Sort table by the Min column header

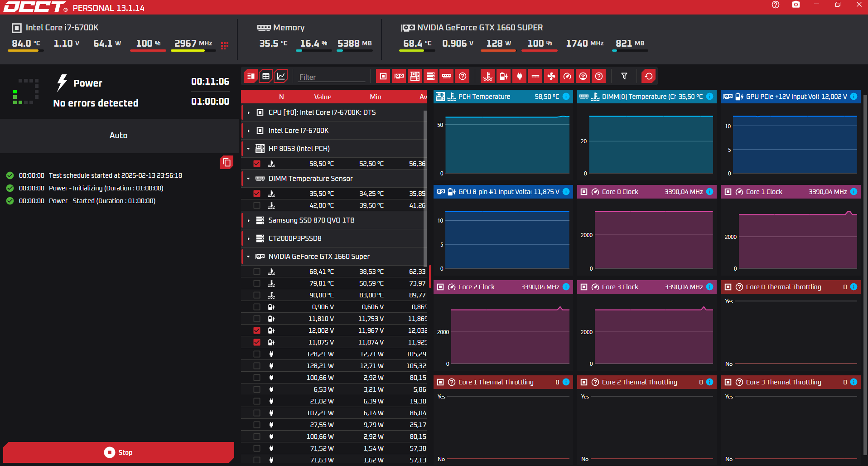(x=376, y=97)
